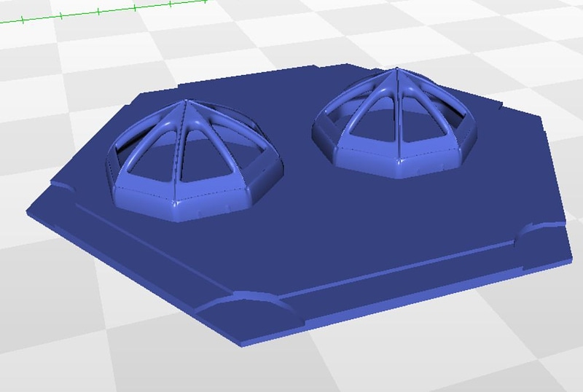The height and width of the screenshot is (392, 583).
Task: Select the left dome cage on the model
Action: tap(195, 161)
